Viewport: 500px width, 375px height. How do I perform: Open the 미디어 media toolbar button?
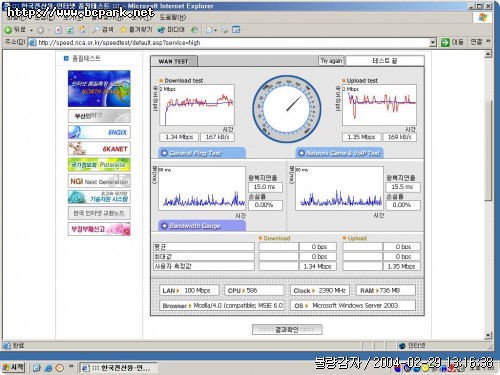pos(171,30)
